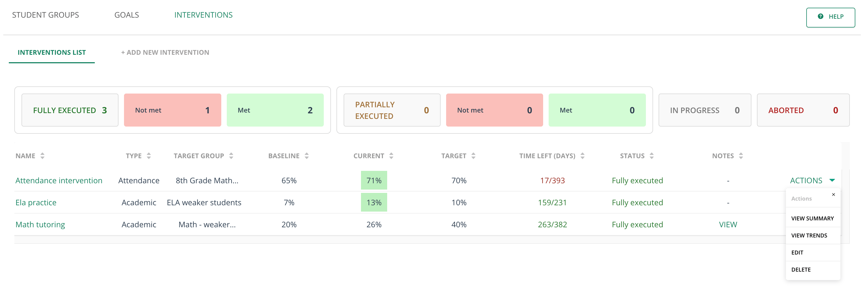Open the Student Groups tab
This screenshot has height=290, width=868.
45,15
